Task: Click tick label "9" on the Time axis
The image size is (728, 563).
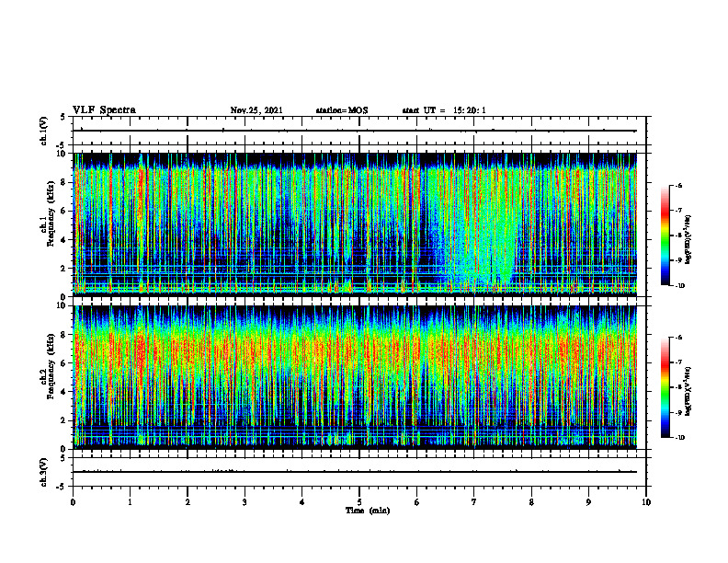Action: pyautogui.click(x=588, y=502)
